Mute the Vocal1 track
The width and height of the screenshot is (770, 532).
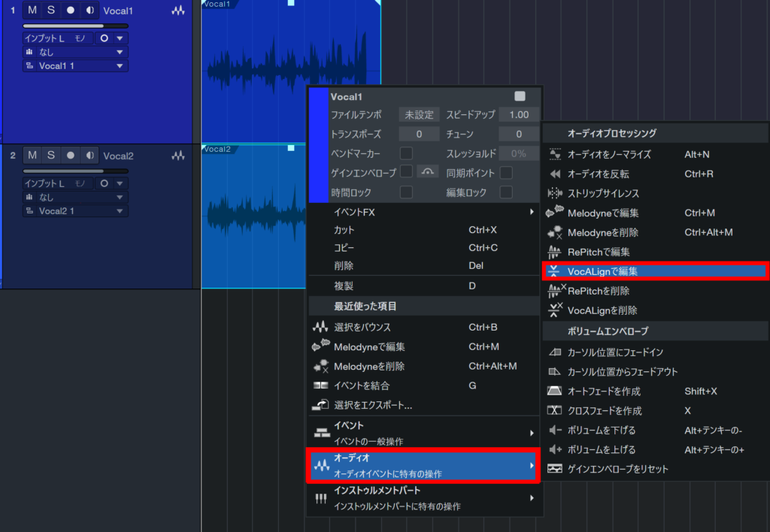[32, 11]
